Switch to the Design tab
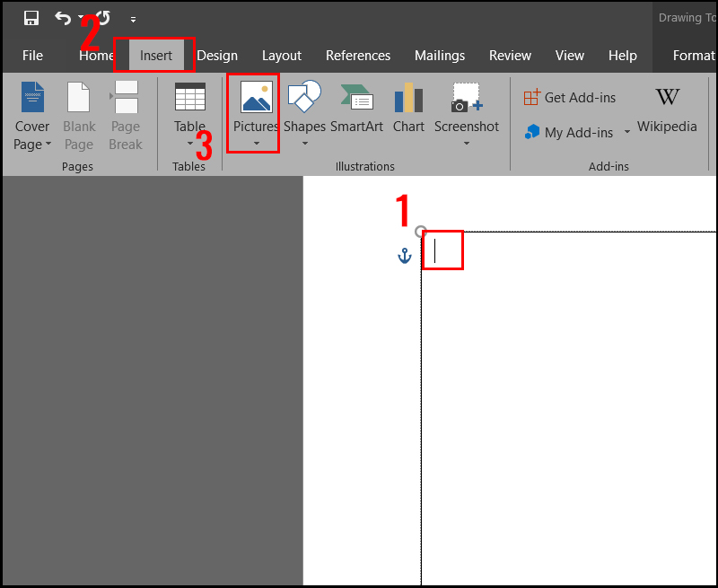Screen dimensions: 718x588 (217, 55)
